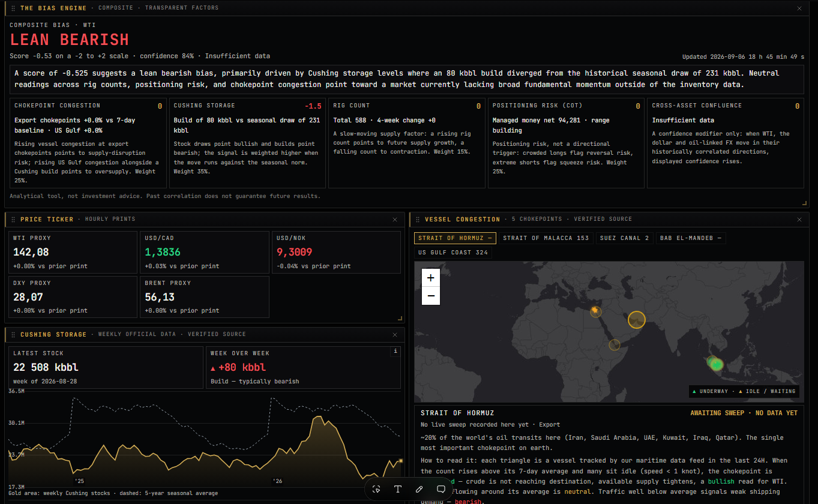818x504 pixels.
Task: Switch to Suez Canal 2 tab
Action: tap(624, 238)
